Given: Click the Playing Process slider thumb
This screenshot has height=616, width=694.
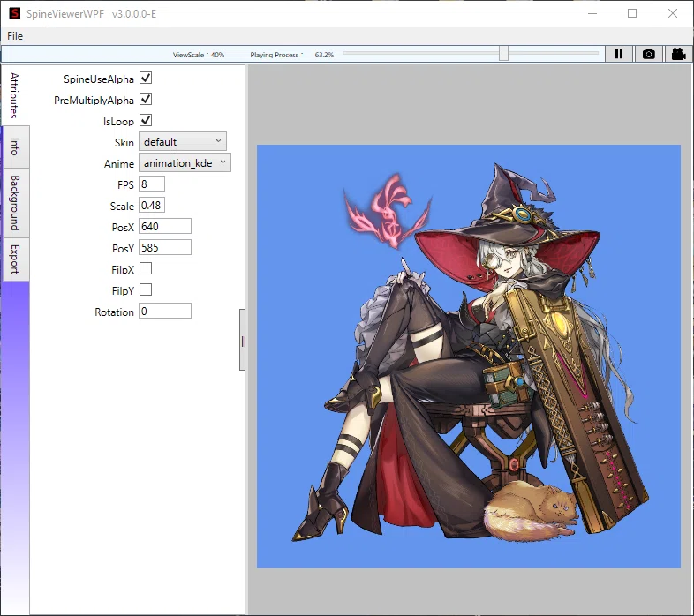Looking at the screenshot, I should point(503,54).
